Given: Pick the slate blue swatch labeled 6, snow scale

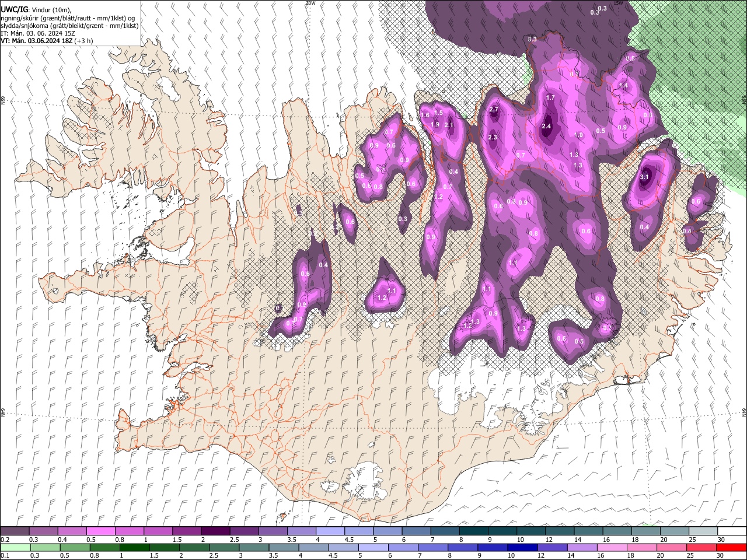Looking at the screenshot, I should click(416, 531).
